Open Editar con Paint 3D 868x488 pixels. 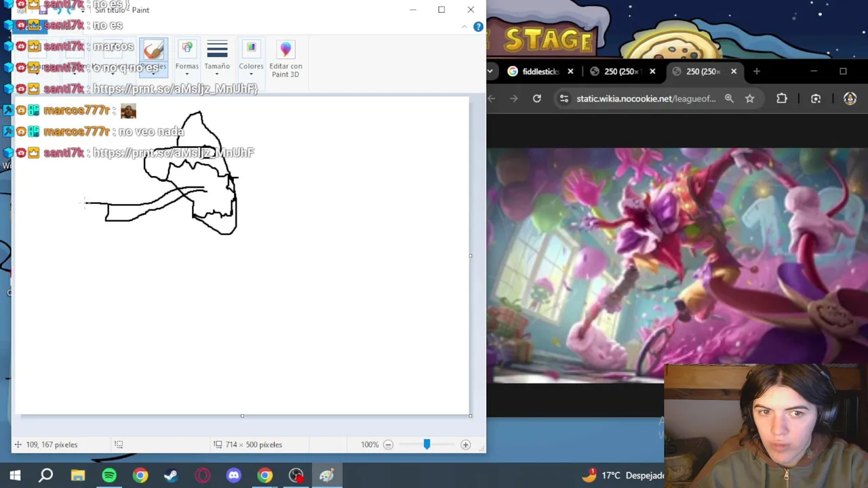click(285, 58)
